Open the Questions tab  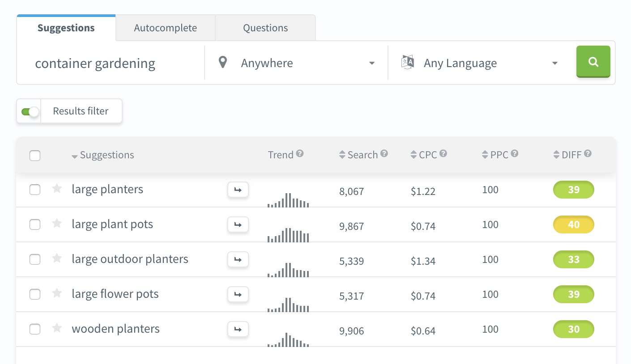click(265, 28)
